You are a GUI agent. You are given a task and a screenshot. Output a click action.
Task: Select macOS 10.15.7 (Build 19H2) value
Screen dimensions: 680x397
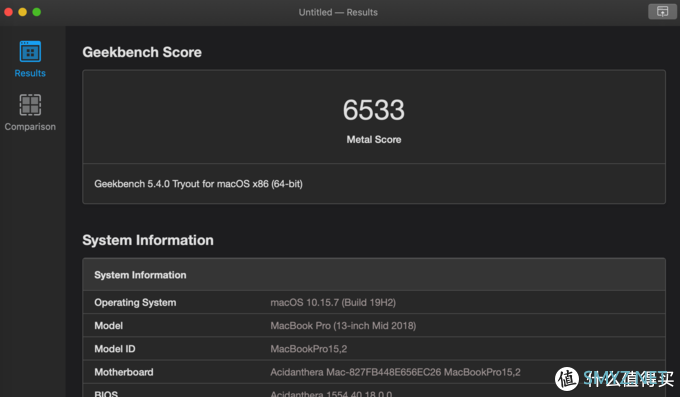(x=333, y=302)
